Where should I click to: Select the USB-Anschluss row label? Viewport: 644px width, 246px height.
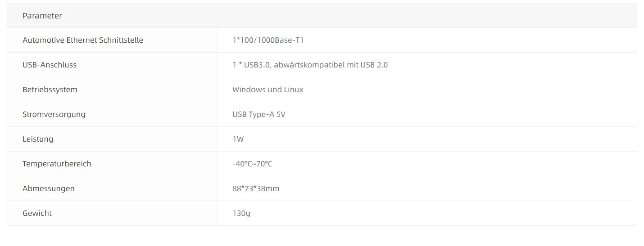coord(50,65)
